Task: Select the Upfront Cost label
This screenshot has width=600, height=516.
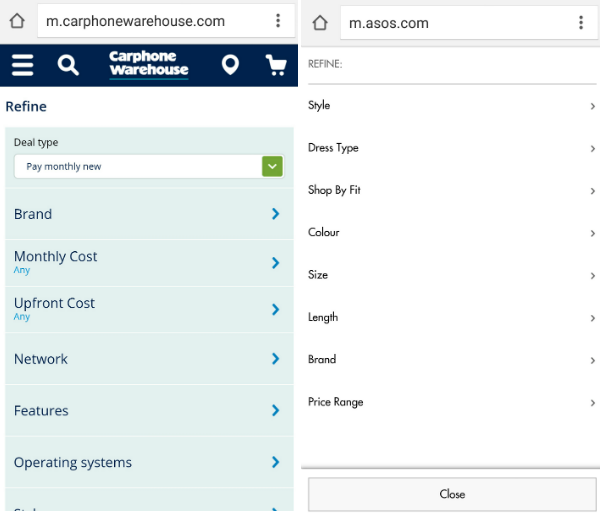Action: point(54,303)
